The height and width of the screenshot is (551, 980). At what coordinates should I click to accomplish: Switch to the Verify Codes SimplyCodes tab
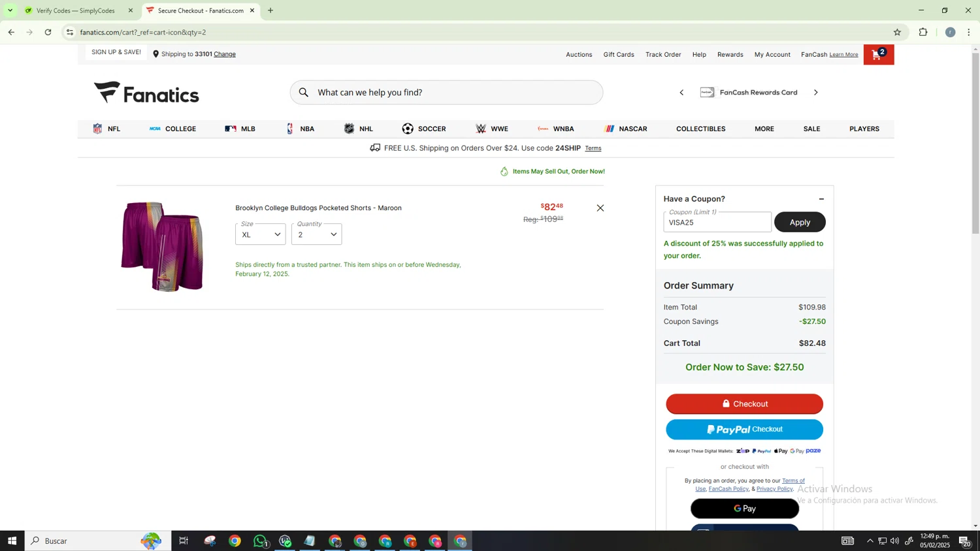[79, 10]
